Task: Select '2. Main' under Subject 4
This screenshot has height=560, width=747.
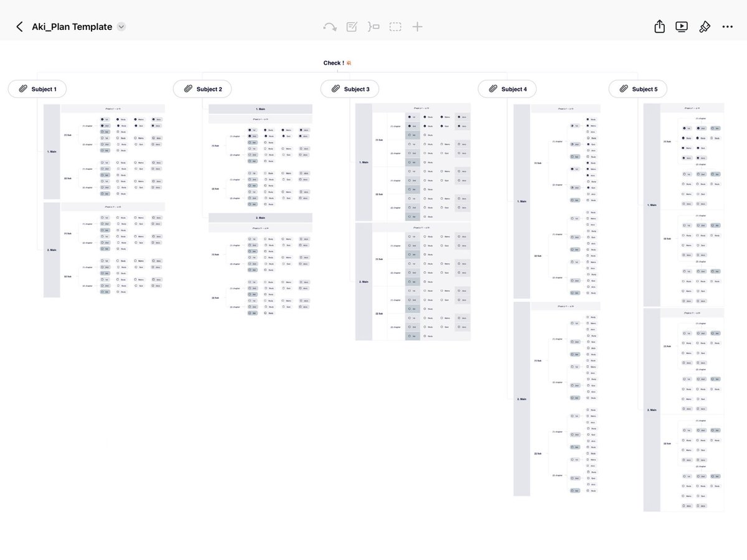Action: [522, 399]
